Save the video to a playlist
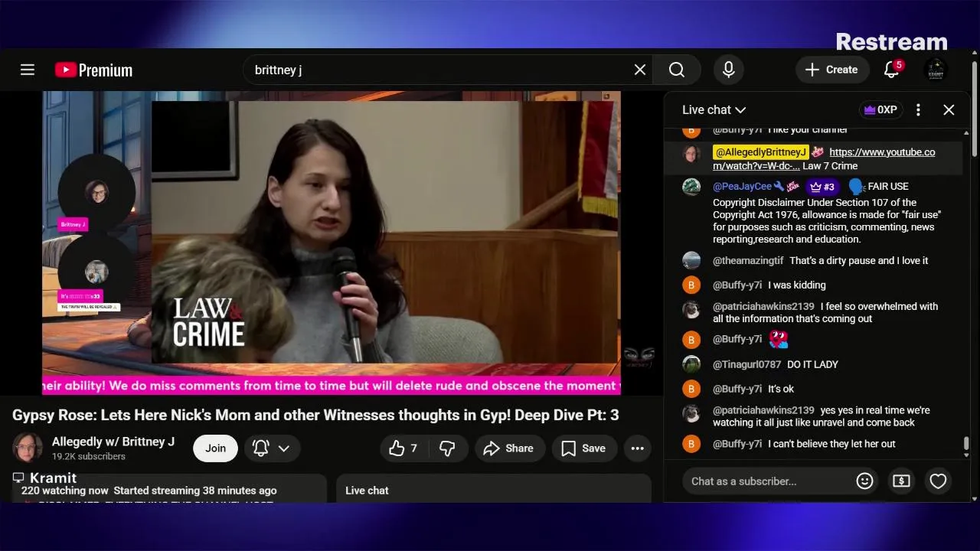 (583, 448)
